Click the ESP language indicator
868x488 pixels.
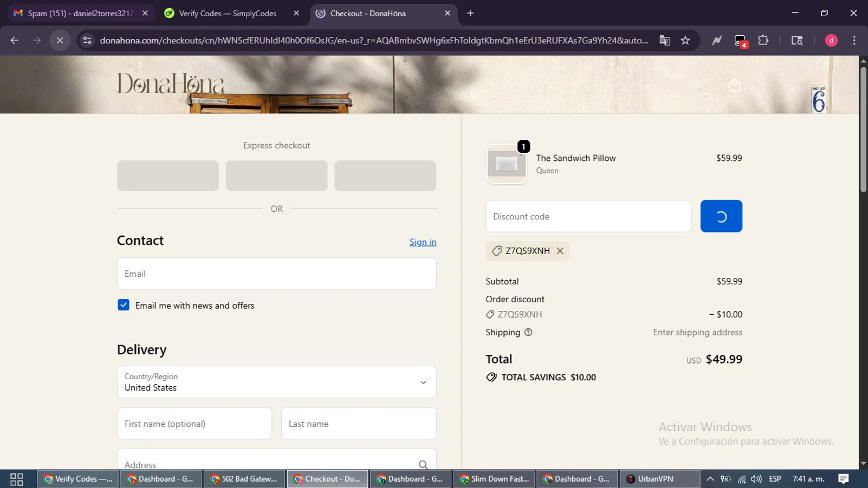775,479
